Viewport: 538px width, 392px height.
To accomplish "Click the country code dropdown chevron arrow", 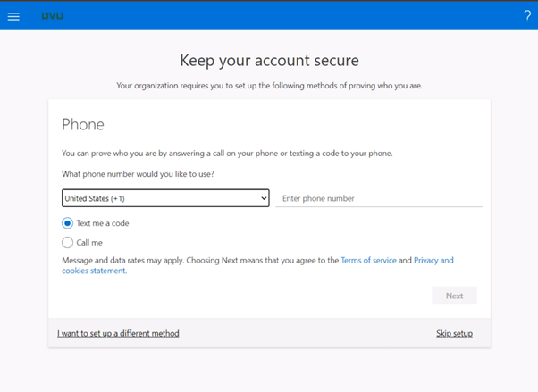I will pyautogui.click(x=263, y=198).
